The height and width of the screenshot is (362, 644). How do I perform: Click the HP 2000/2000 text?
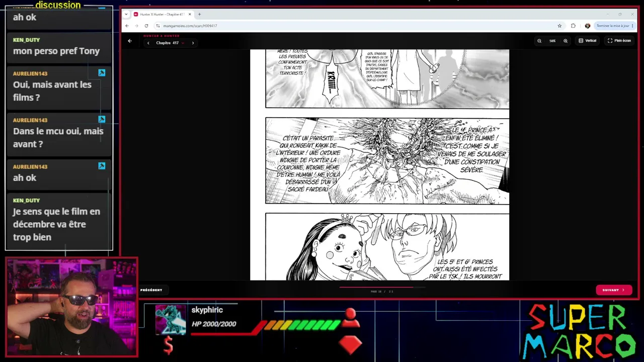(214, 324)
